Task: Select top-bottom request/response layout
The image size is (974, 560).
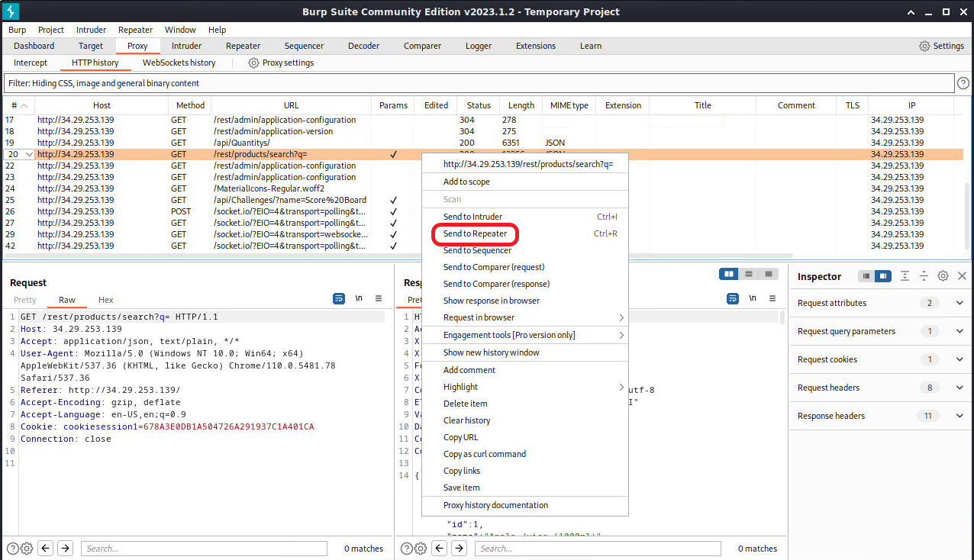Action: coord(749,274)
